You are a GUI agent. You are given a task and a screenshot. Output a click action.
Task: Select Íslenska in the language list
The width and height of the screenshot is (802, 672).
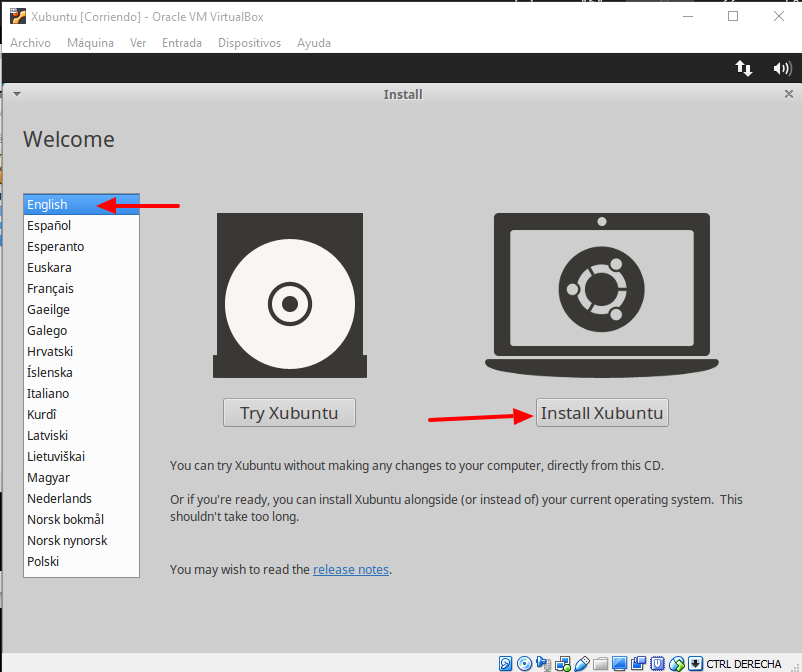[81, 372]
